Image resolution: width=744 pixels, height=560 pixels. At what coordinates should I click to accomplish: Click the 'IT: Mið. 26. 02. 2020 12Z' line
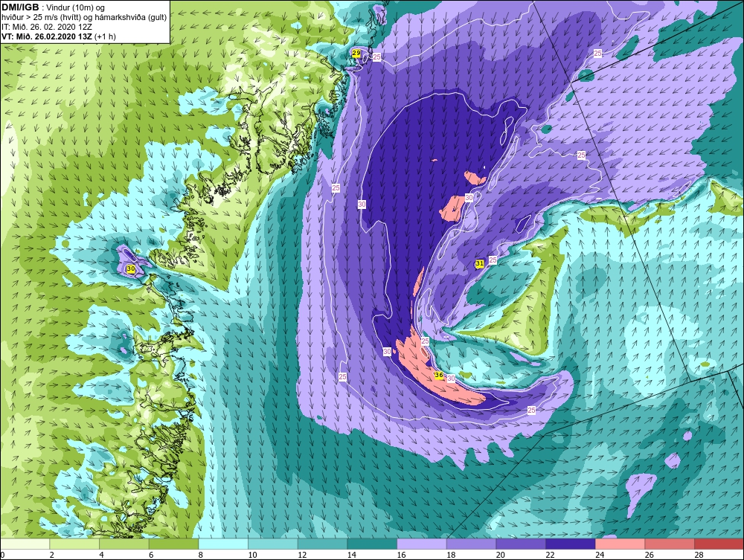[47, 27]
